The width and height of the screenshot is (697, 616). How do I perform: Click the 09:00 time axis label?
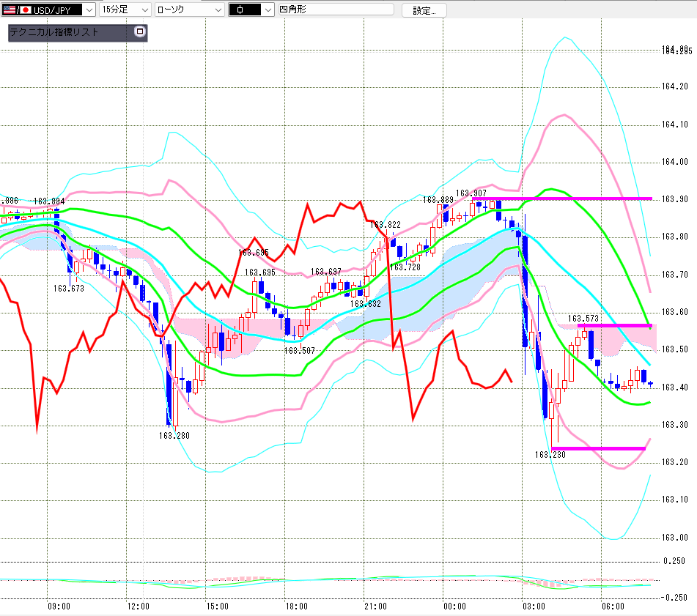(x=59, y=606)
